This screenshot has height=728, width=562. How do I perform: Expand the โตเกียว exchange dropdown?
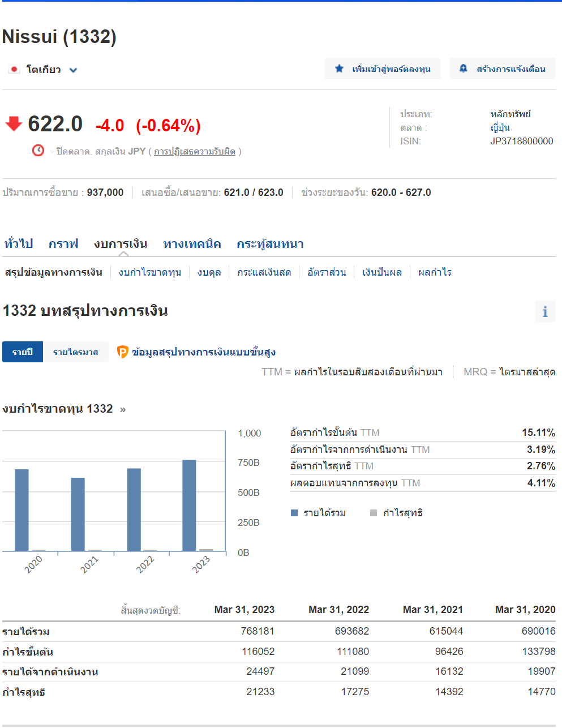[73, 70]
